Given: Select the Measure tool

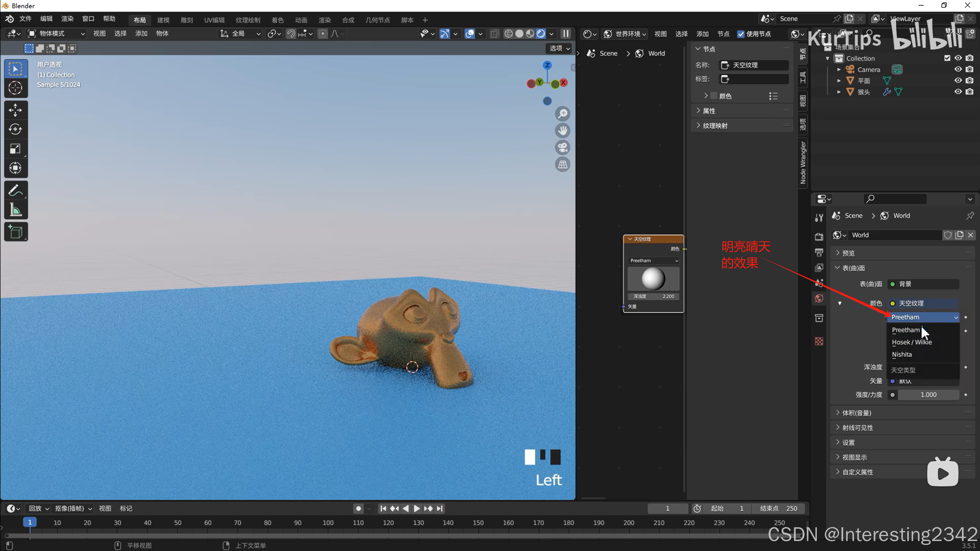Looking at the screenshot, I should click(15, 210).
